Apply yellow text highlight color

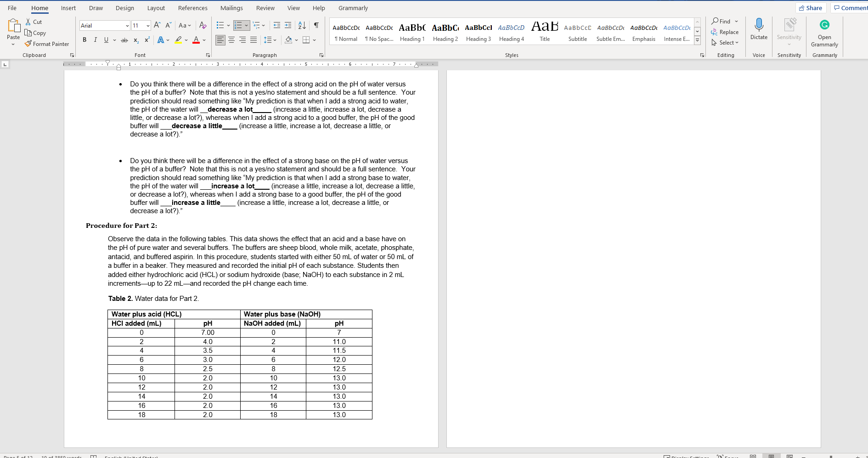coord(179,40)
